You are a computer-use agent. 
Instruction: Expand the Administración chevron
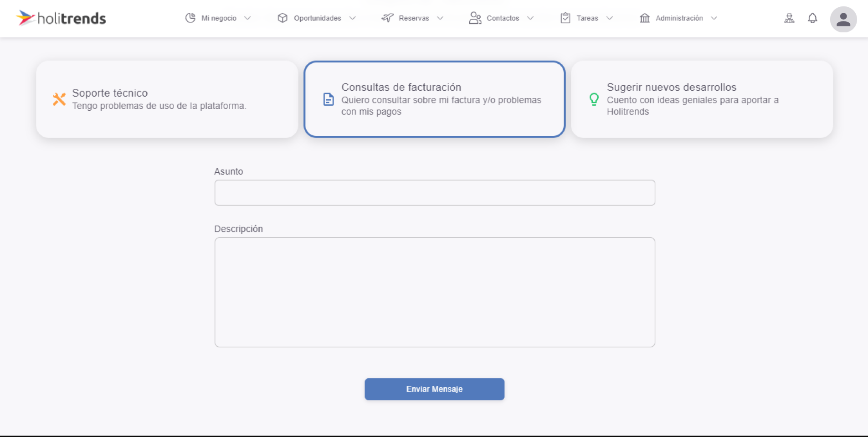point(714,18)
